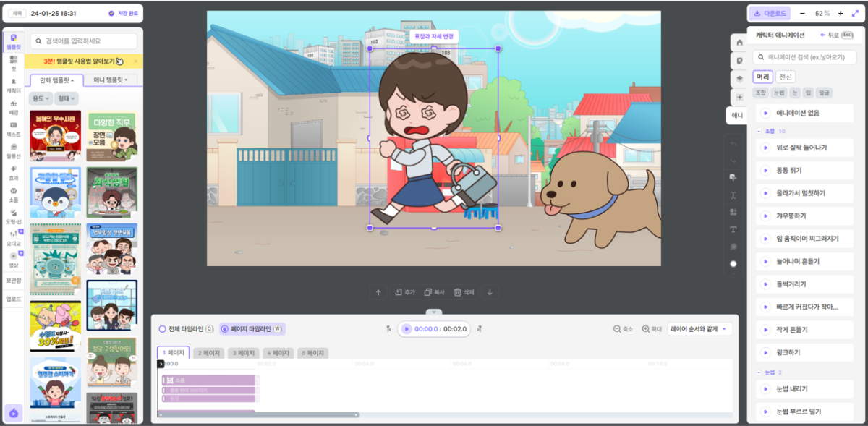
Task: Click the 복사 copy page icon
Action: 434,292
